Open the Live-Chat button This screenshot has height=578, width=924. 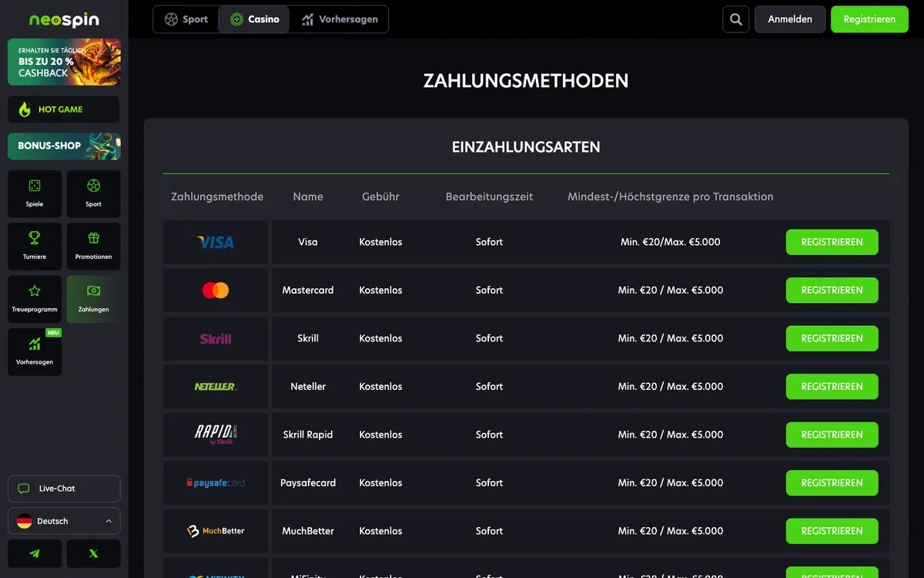64,489
